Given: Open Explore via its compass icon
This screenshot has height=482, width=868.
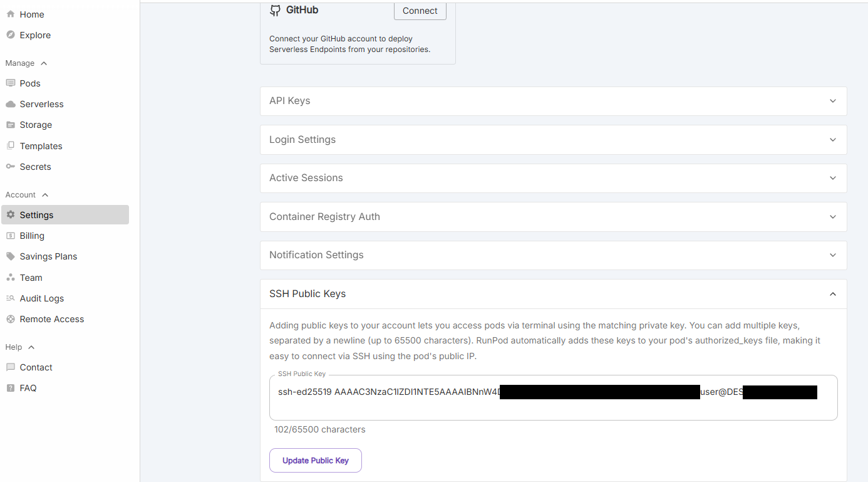Looking at the screenshot, I should 11,35.
